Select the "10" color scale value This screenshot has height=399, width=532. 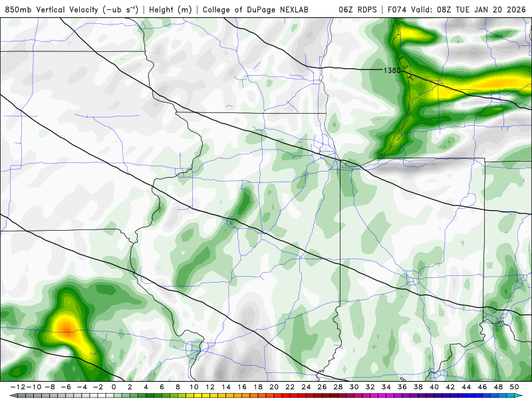(194, 387)
